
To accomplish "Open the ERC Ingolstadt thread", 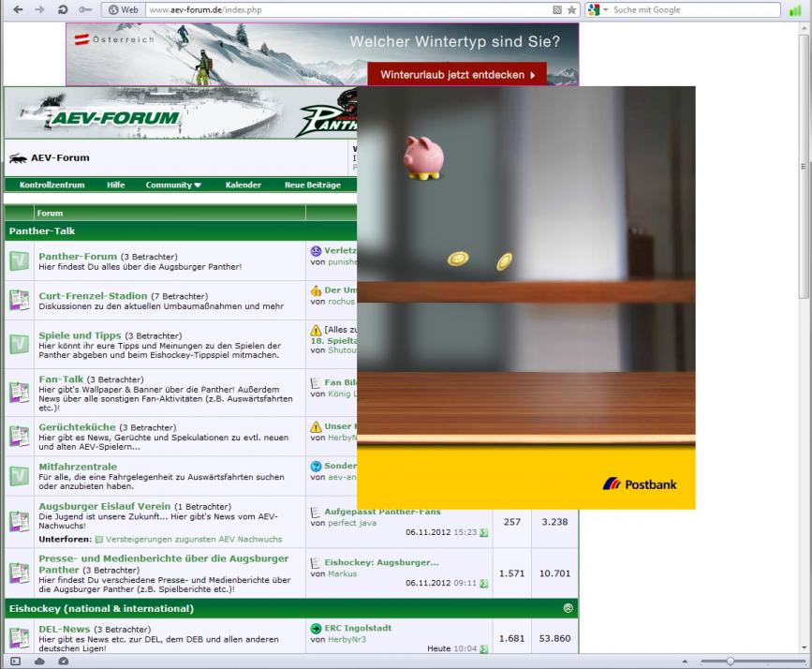I will 358,628.
